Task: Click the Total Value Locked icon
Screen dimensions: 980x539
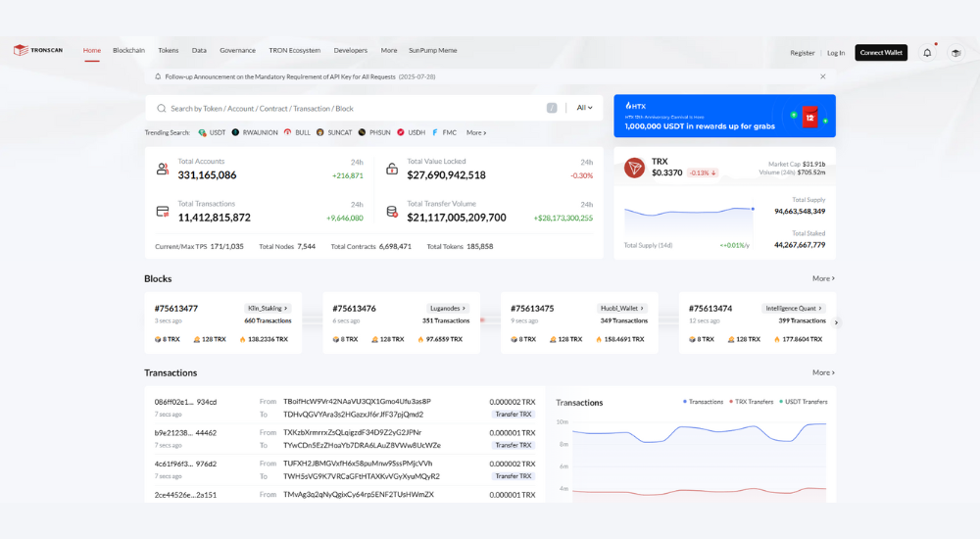Action: point(392,169)
